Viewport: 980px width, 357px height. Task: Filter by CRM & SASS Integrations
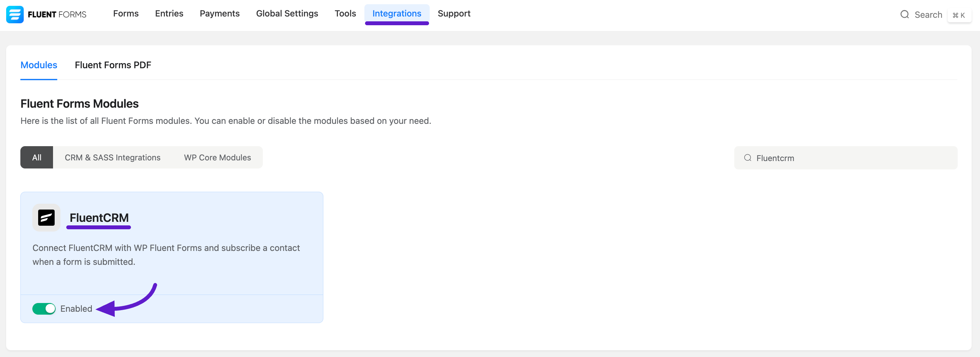pyautogui.click(x=113, y=157)
